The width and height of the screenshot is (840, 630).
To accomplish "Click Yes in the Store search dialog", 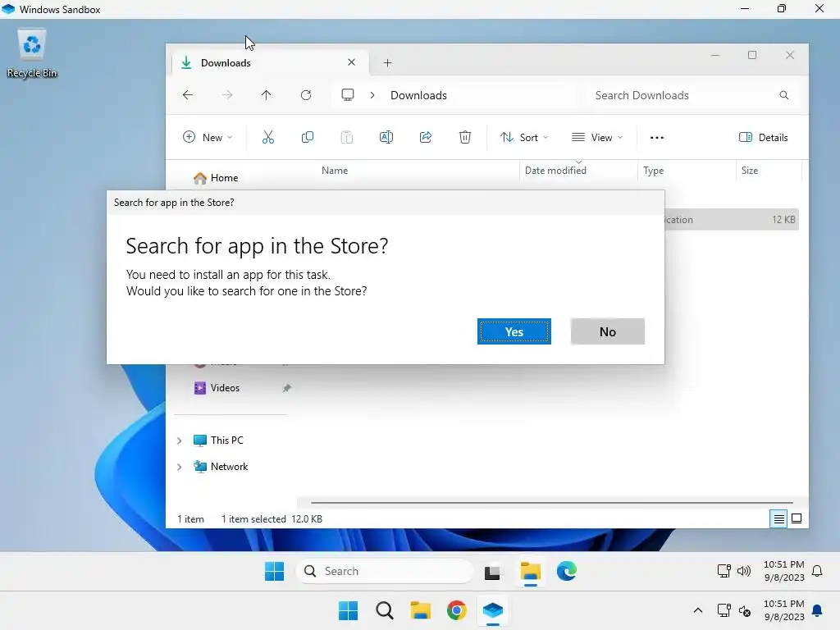I will tap(514, 331).
